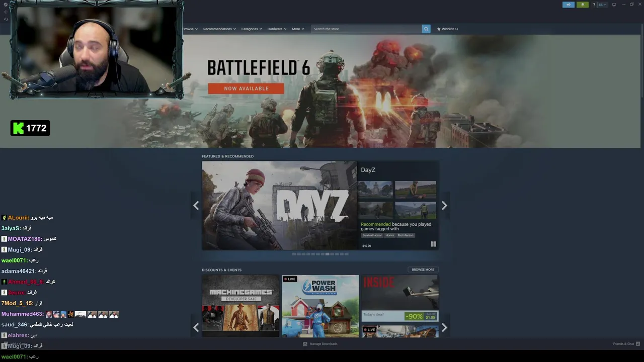This screenshot has height=362, width=644.
Task: Click chat username 3alyaS
Action: [11, 228]
